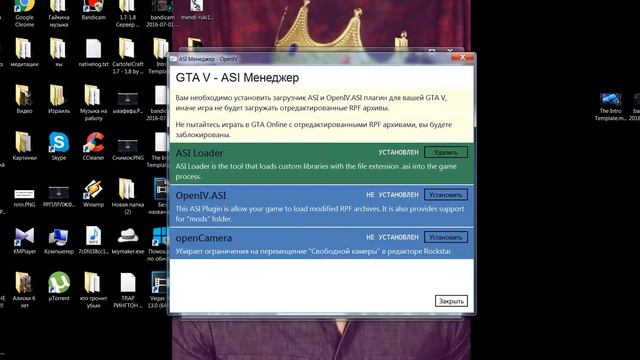This screenshot has height=360, width=640.
Task: Launch the KMPlayer shortcut
Action: click(24, 241)
